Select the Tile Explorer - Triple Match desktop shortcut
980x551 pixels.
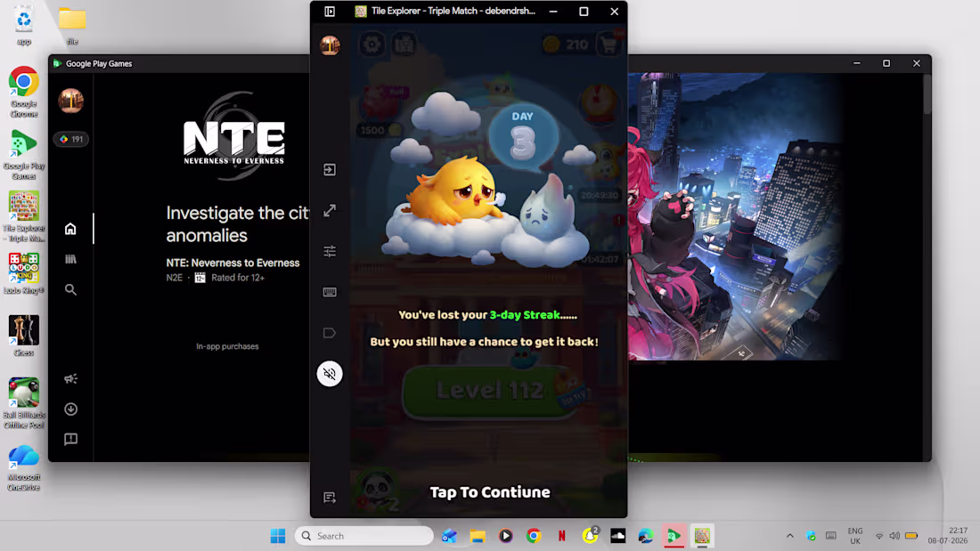pyautogui.click(x=24, y=216)
